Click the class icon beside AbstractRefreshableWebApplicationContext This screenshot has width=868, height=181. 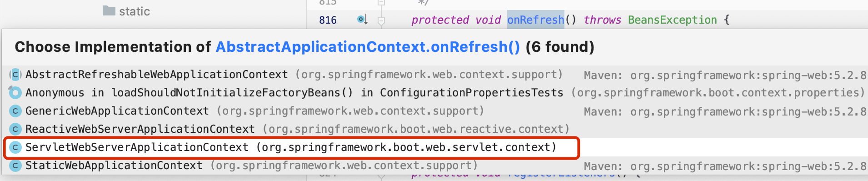pyautogui.click(x=15, y=75)
